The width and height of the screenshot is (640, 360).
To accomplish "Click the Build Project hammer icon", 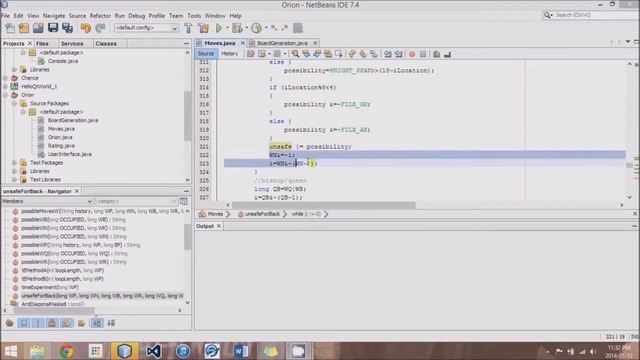I will click(x=188, y=28).
